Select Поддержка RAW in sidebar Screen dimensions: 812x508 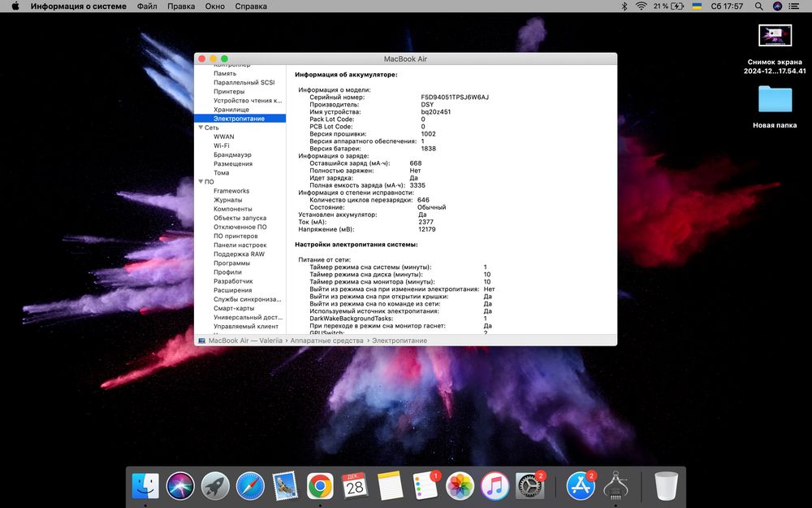240,254
